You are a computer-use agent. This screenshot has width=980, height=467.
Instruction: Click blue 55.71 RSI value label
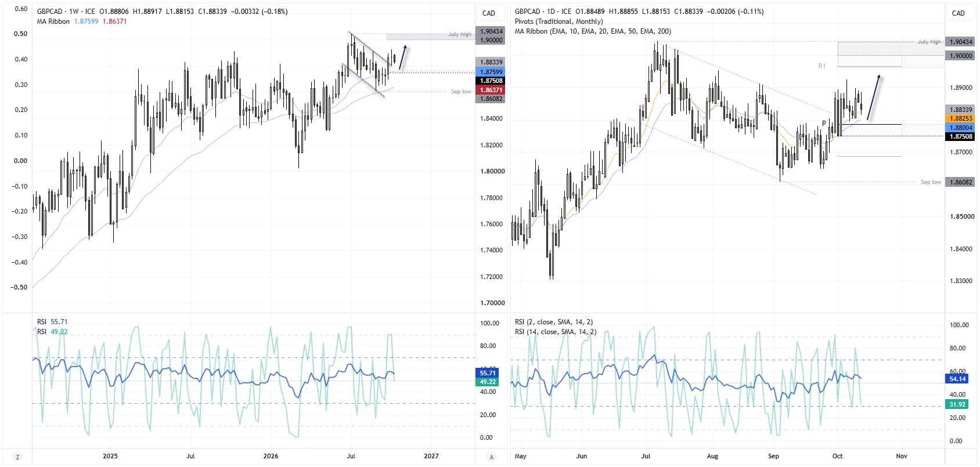click(488, 373)
